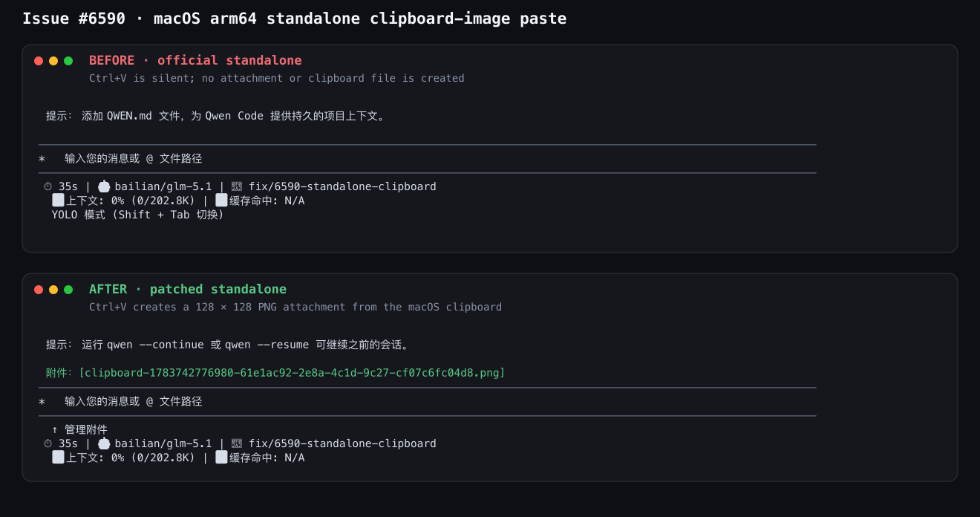Open the clipboard PNG attachment link
The image size is (980, 517).
coord(292,372)
